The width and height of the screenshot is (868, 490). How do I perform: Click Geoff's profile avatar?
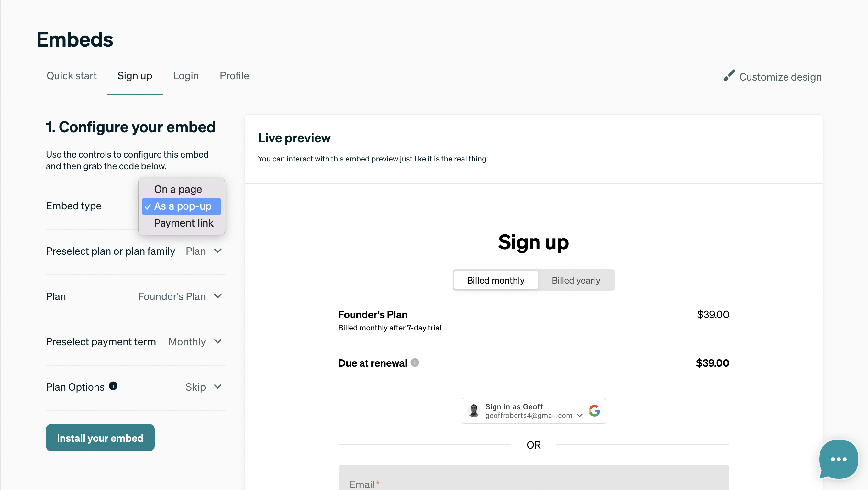474,410
